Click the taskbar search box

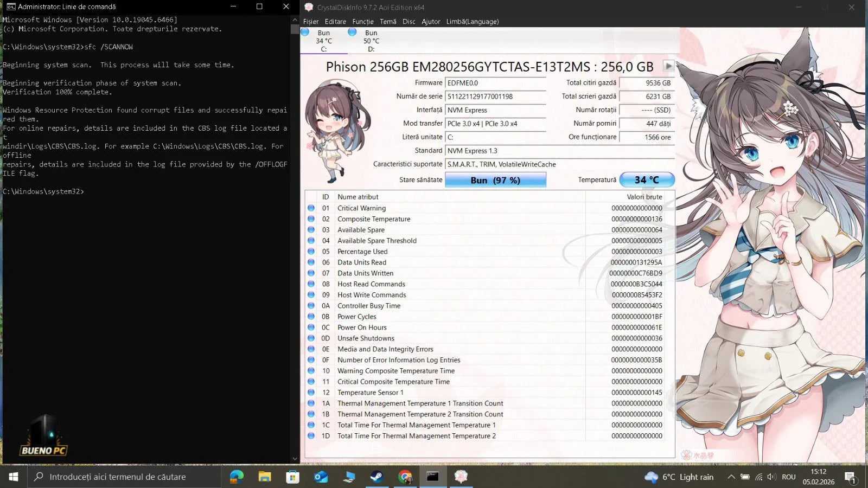pyautogui.click(x=124, y=477)
